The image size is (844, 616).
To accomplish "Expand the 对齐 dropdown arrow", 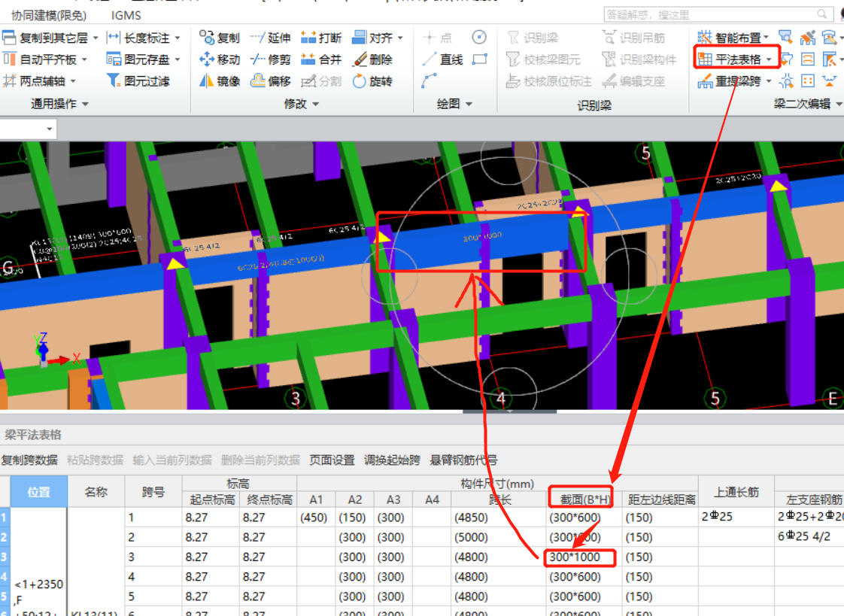I will 400,38.
